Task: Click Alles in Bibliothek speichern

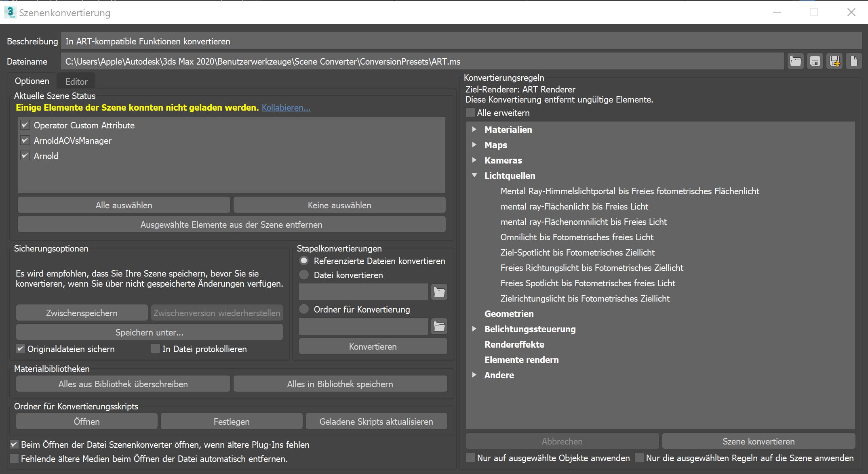Action: tap(340, 384)
